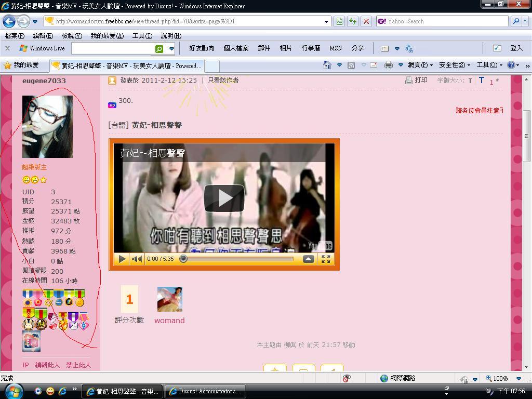Close the Windows Live toolbar

[x=7, y=48]
